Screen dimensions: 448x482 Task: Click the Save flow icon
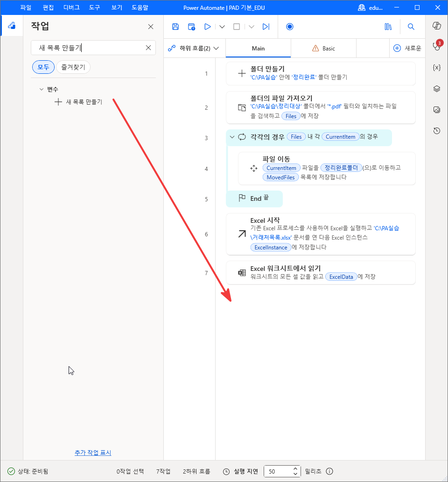tap(175, 27)
